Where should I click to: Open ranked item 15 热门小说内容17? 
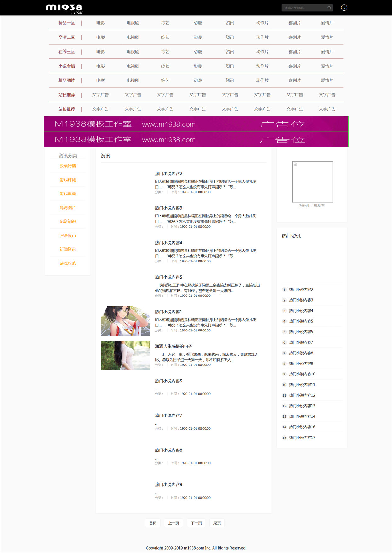pos(302,438)
